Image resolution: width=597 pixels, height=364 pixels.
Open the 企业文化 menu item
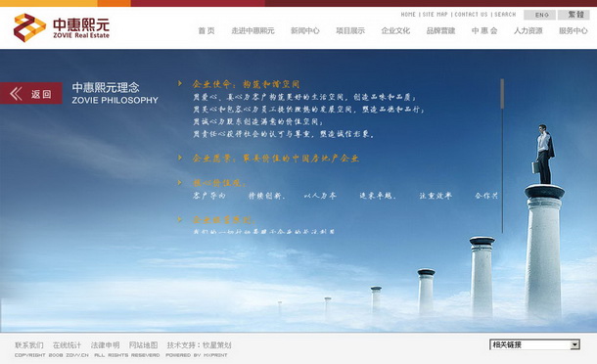pos(395,31)
